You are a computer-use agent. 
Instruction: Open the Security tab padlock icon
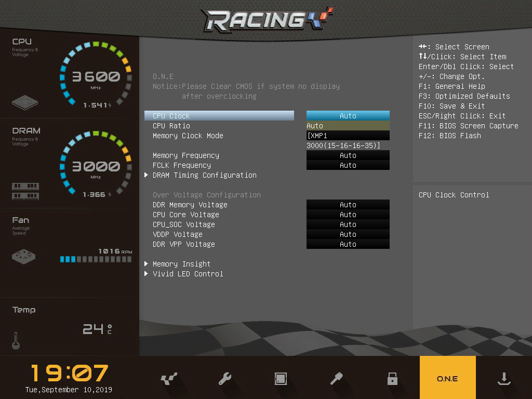tap(392, 379)
